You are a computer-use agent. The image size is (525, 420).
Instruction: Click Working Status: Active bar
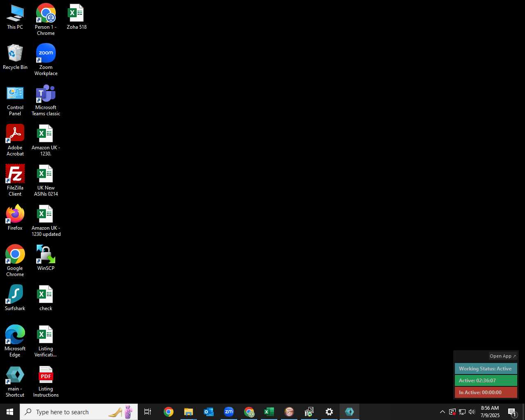tap(486, 369)
